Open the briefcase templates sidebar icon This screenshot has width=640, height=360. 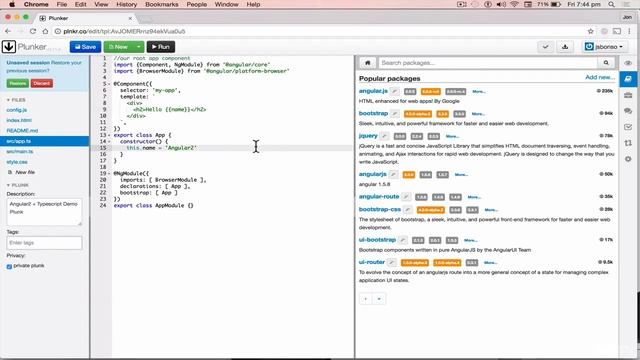[628, 95]
